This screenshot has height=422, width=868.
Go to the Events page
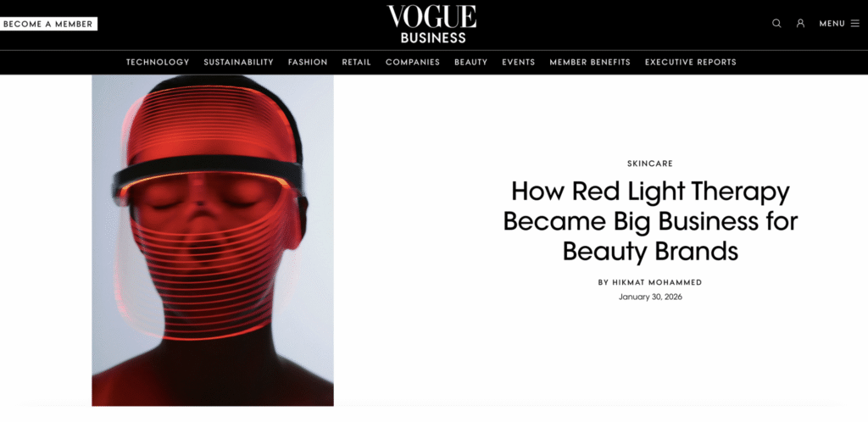point(519,62)
